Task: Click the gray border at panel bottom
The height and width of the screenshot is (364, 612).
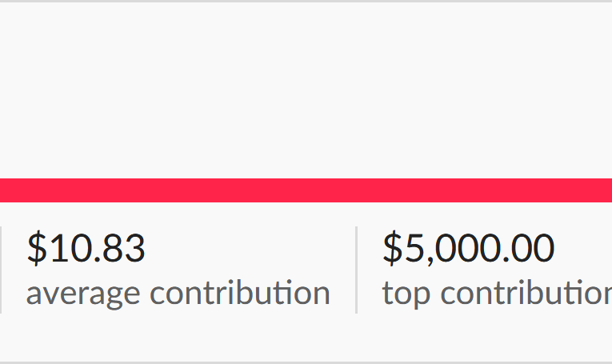Action: 306,362
